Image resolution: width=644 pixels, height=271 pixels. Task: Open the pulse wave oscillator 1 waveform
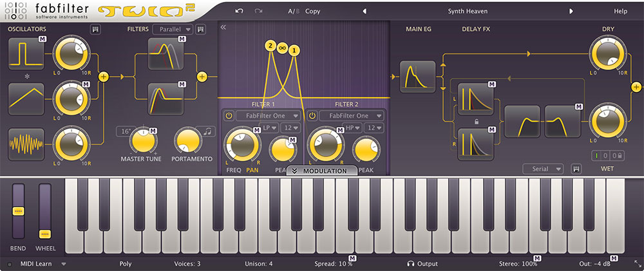coord(26,54)
